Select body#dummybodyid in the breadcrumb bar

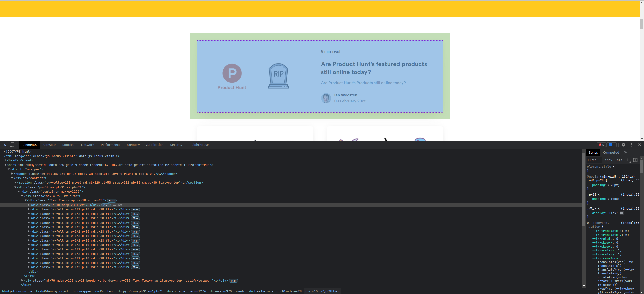coord(52,291)
